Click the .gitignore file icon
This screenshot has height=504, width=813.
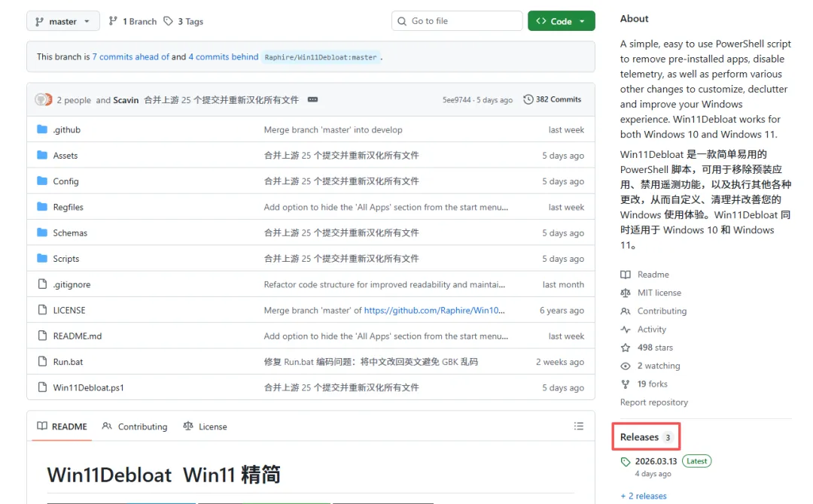[x=42, y=284]
